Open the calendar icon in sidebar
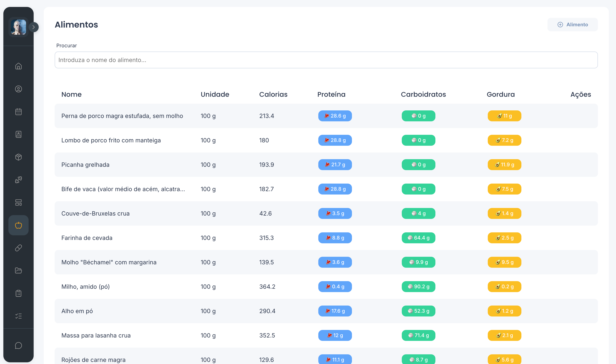The image size is (616, 364). (18, 112)
